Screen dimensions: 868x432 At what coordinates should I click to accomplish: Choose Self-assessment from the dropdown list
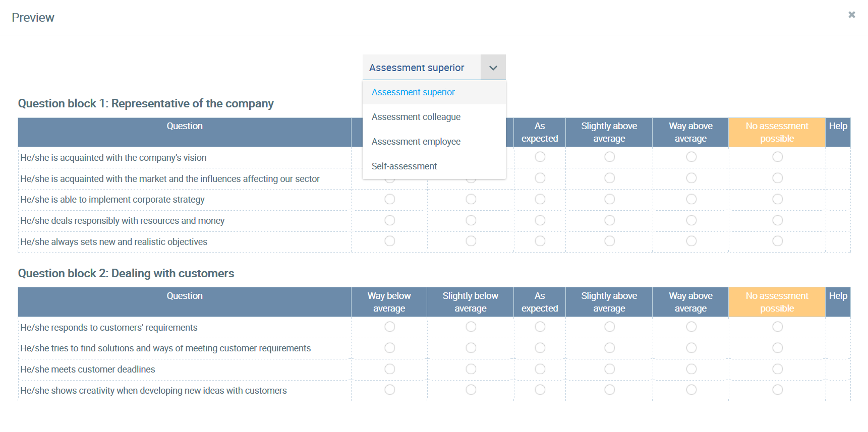[434, 166]
